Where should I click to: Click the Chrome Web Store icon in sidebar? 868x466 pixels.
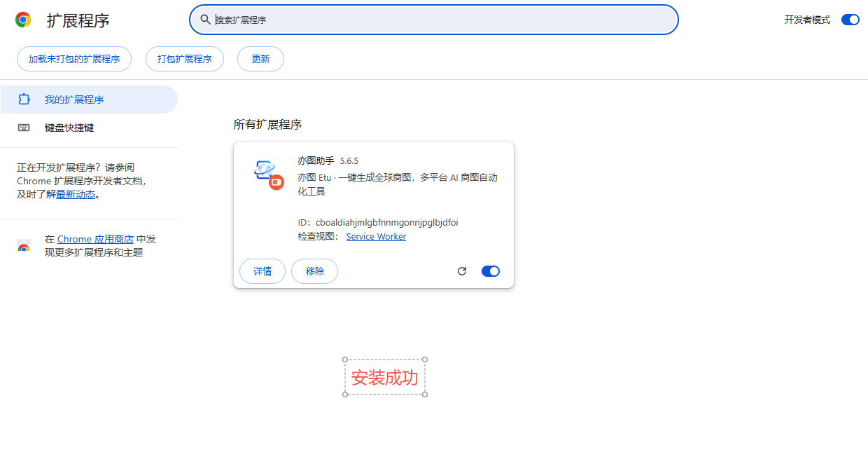pyautogui.click(x=24, y=246)
